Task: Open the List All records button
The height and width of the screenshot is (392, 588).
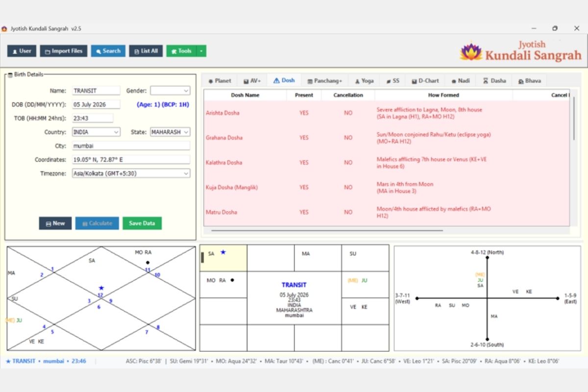Action: [146, 51]
